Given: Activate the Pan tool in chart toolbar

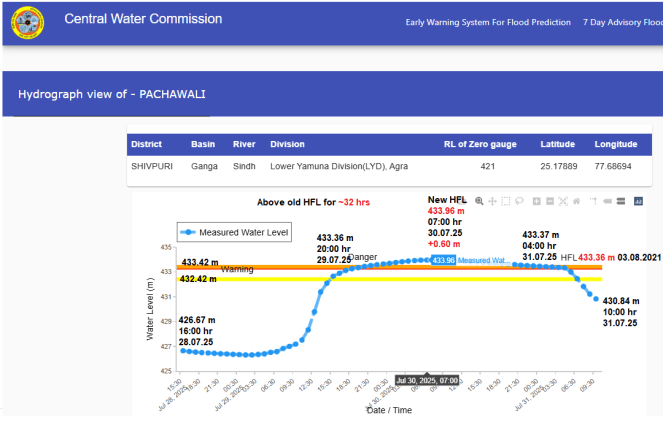Looking at the screenshot, I should (493, 201).
